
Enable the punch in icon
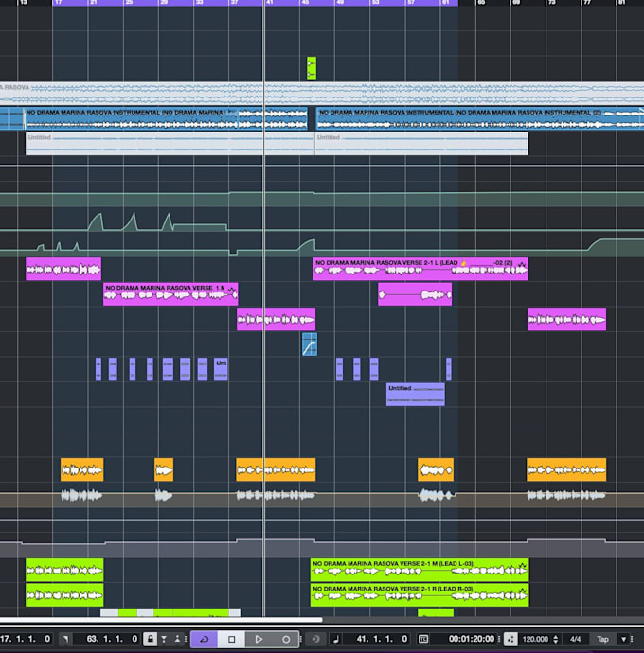(164, 639)
